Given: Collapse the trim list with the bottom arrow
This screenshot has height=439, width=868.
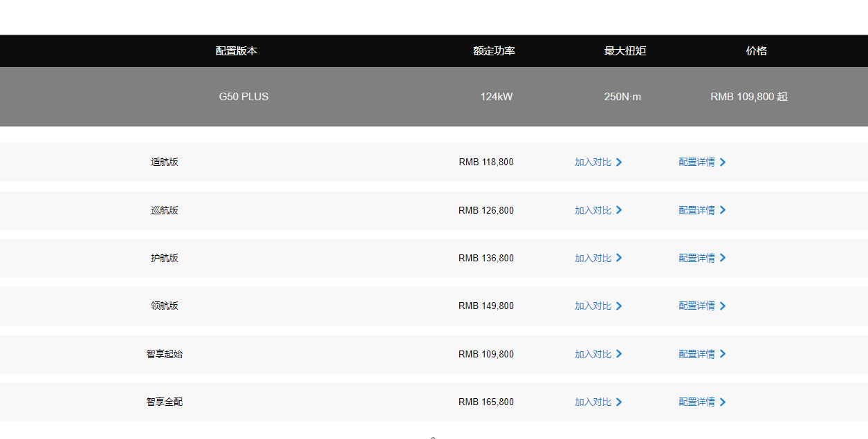Looking at the screenshot, I should (x=433, y=436).
